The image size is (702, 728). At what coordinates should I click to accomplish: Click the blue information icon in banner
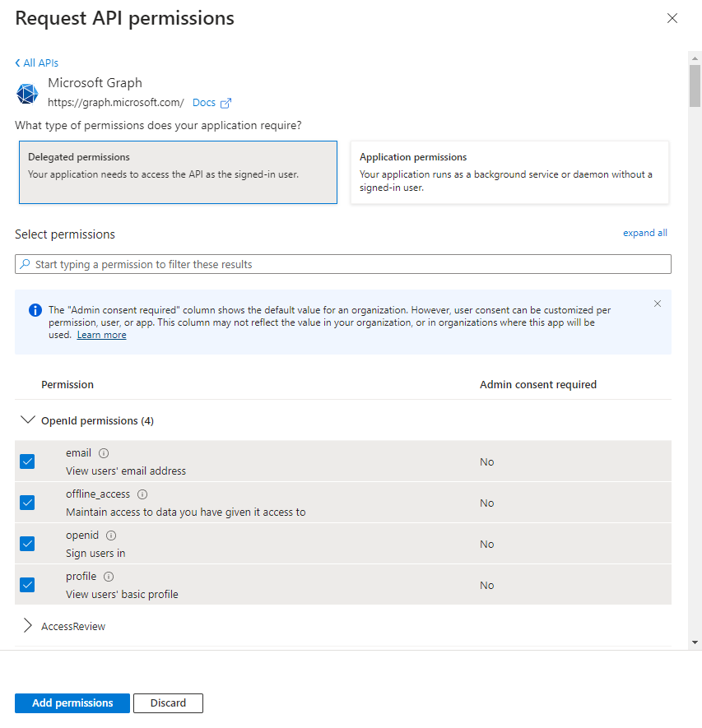tap(35, 310)
